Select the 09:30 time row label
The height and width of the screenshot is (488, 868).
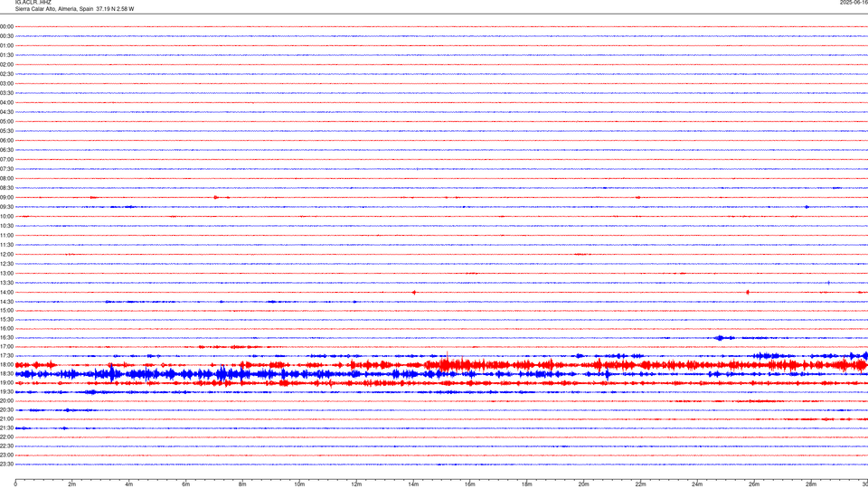click(6, 207)
